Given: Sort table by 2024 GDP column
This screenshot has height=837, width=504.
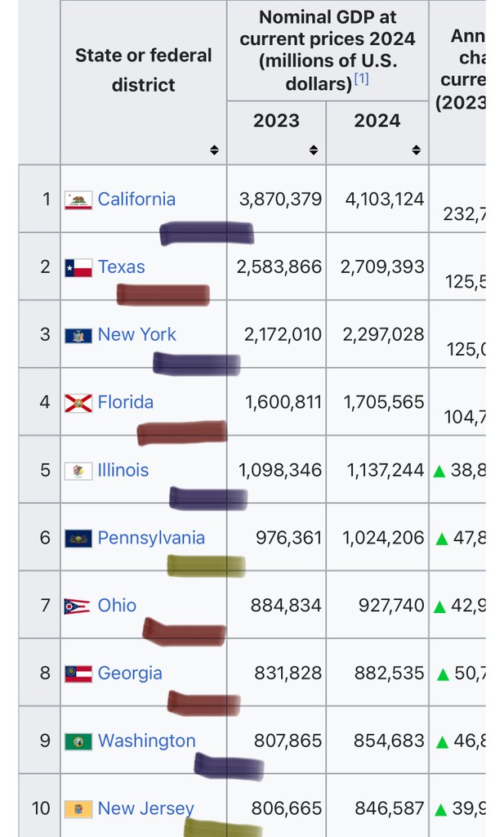Looking at the screenshot, I should pos(417,150).
